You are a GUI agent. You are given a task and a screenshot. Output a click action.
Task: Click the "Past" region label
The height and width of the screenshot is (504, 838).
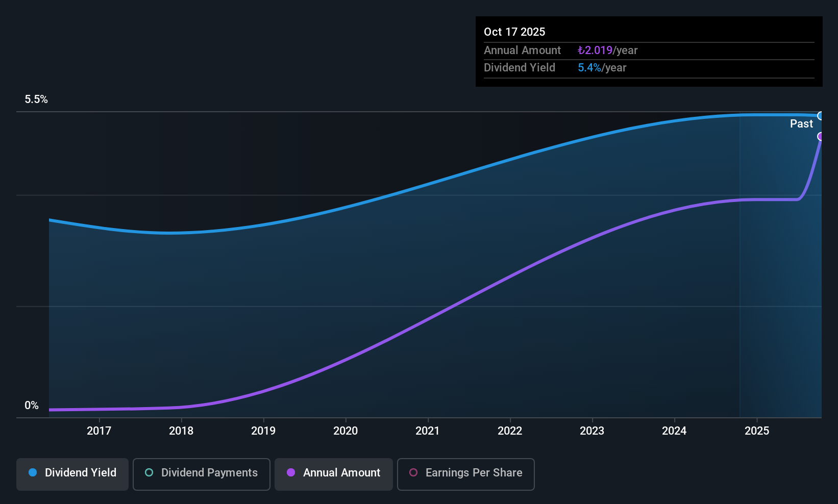[x=801, y=124]
